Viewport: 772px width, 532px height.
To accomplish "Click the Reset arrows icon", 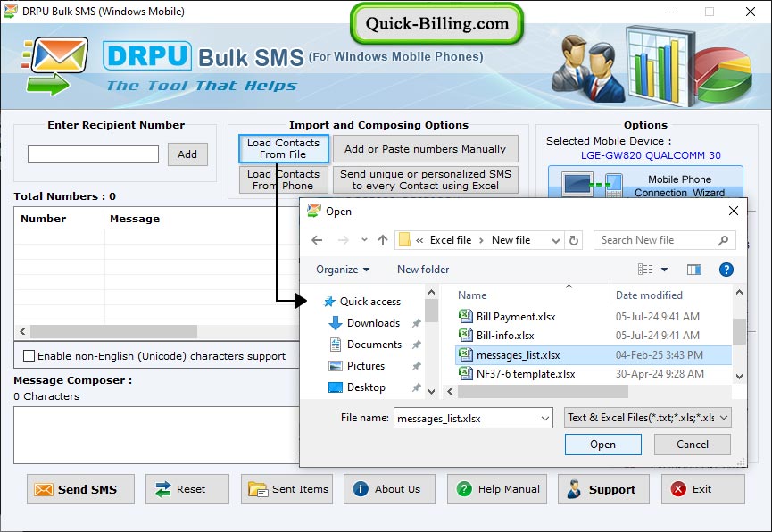I will coord(162,489).
